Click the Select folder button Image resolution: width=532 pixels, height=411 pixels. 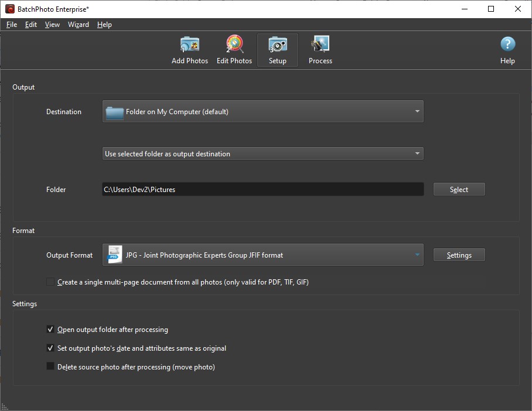[459, 189]
